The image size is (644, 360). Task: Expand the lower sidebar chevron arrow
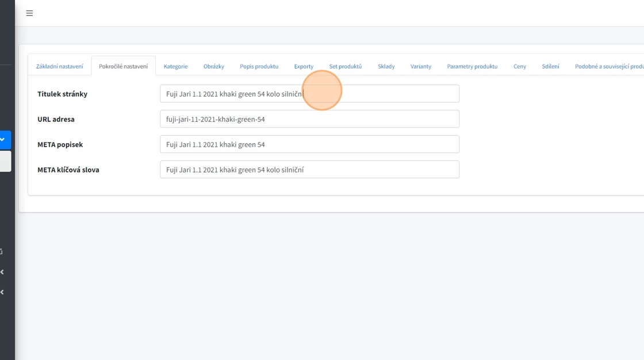(2, 292)
